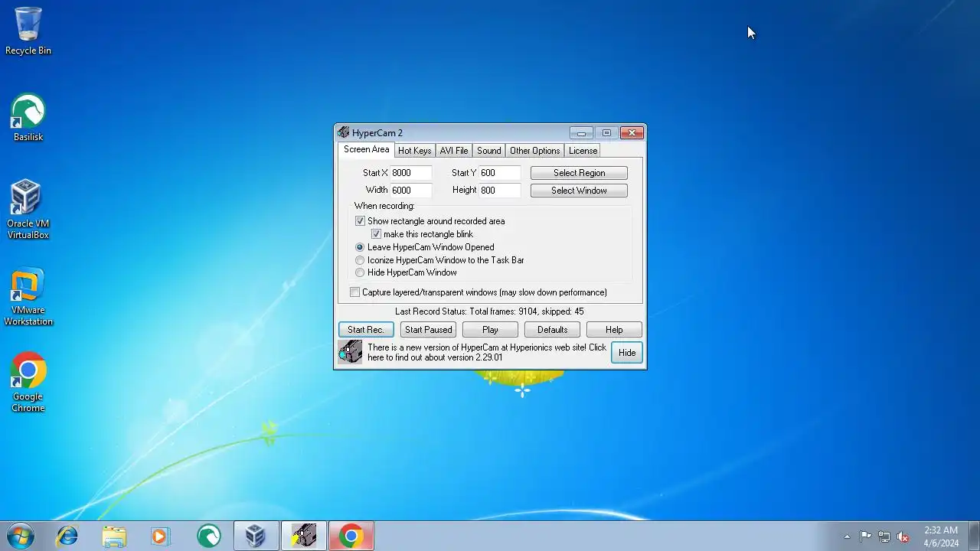Open the Other Options tab
The width and height of the screenshot is (980, 551).
pyautogui.click(x=534, y=151)
